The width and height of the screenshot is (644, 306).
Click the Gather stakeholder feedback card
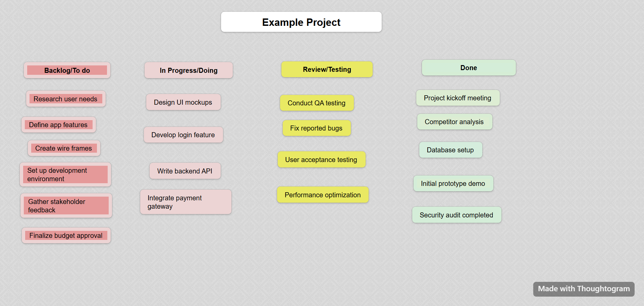(x=66, y=206)
